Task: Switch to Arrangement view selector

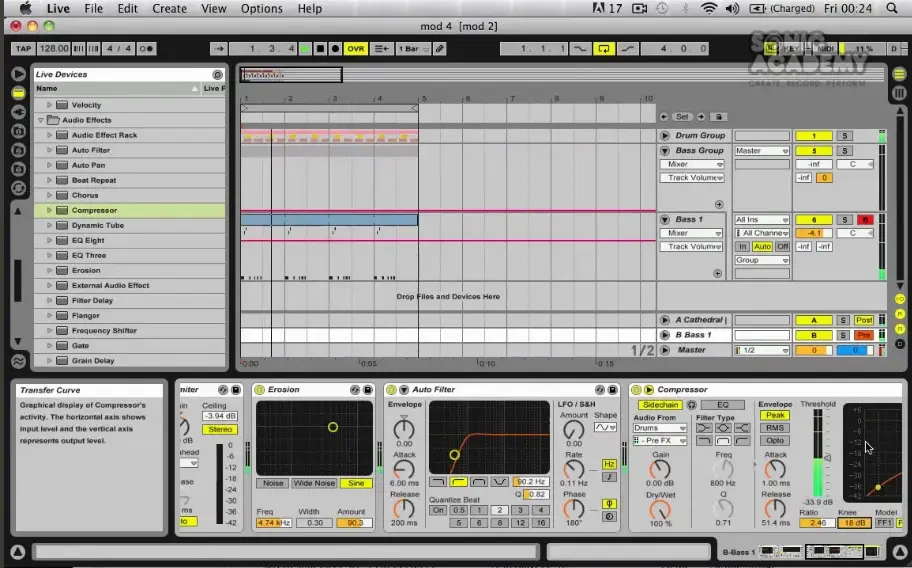Action: click(899, 74)
